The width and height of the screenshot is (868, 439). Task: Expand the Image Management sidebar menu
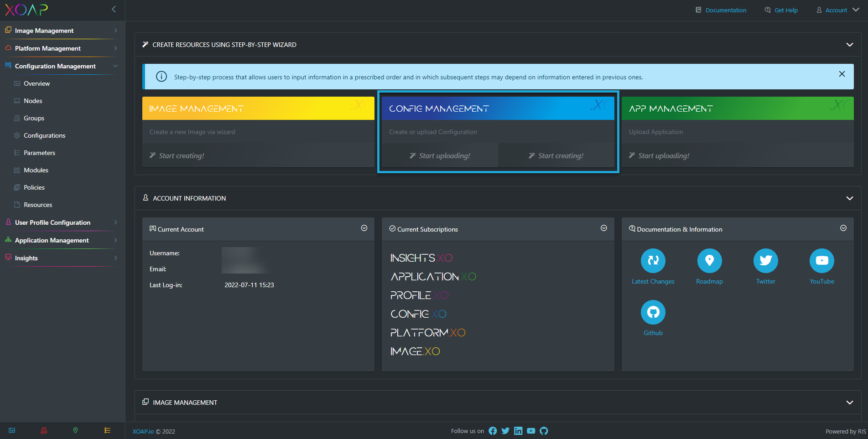point(115,31)
